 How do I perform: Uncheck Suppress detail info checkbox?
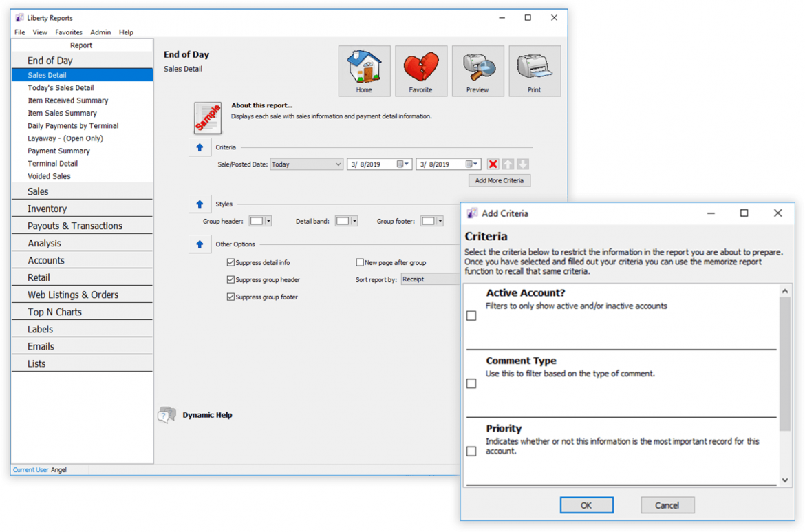[231, 263]
